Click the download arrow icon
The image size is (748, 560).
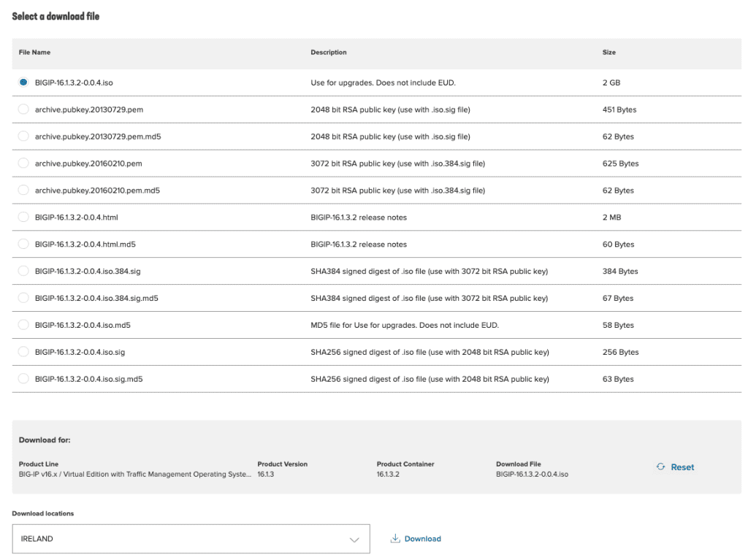pos(395,539)
